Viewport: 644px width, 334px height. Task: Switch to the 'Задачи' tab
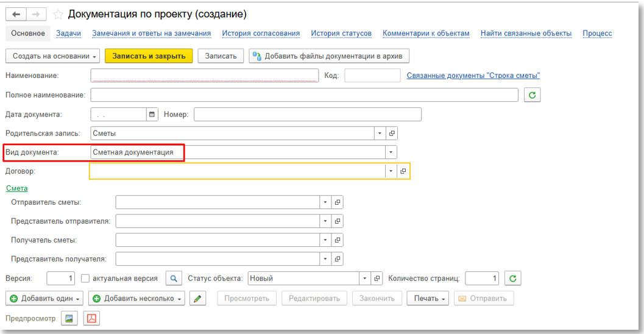point(68,34)
